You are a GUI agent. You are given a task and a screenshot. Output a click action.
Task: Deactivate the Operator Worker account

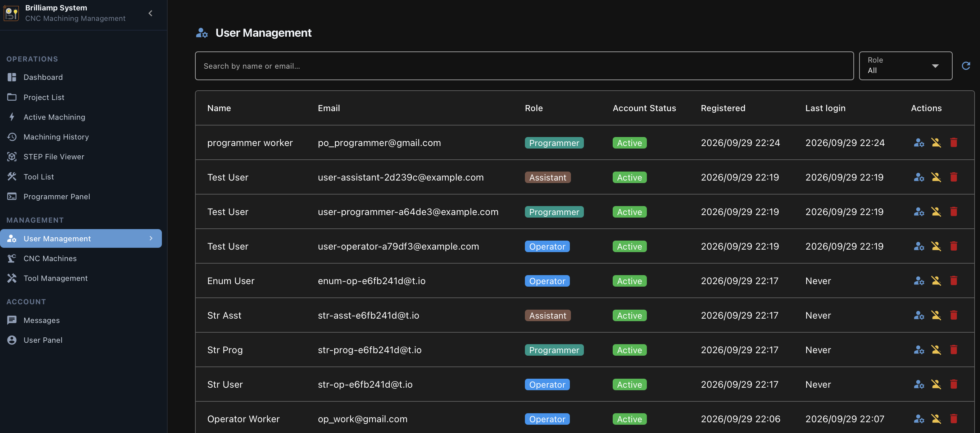coord(936,419)
